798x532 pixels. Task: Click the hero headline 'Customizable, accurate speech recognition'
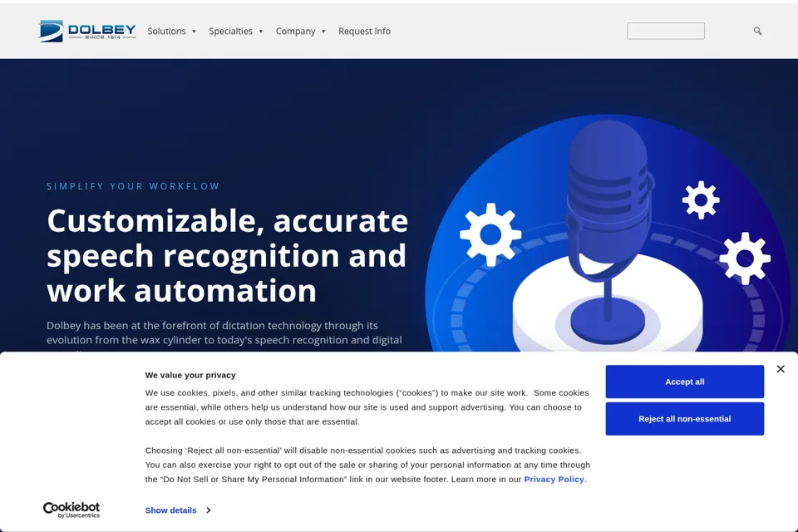(228, 255)
